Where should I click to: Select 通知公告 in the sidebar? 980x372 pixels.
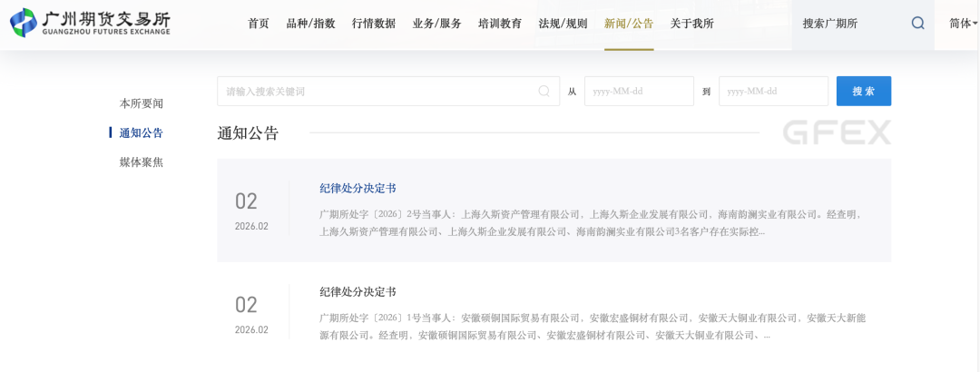point(142,133)
